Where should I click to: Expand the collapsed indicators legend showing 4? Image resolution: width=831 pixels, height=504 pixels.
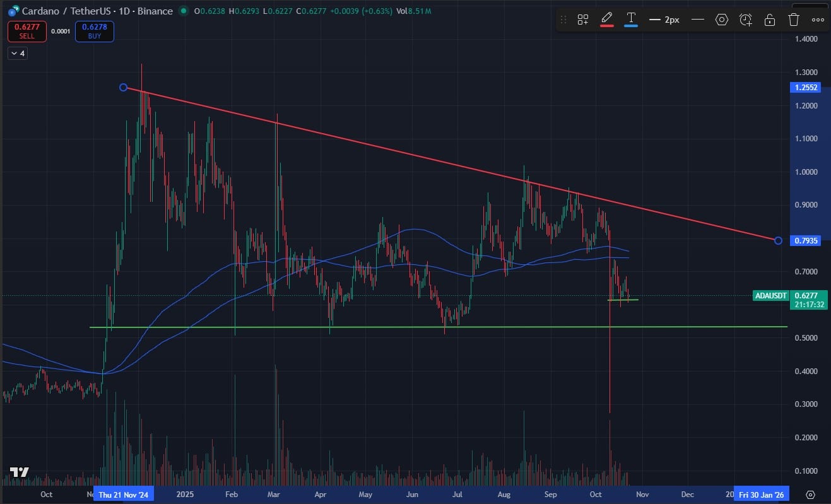(17, 54)
